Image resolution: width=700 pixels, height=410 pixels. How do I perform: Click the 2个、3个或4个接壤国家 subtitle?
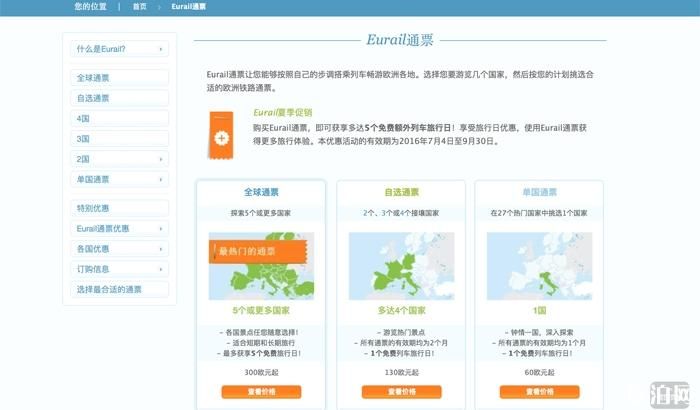coord(401,213)
